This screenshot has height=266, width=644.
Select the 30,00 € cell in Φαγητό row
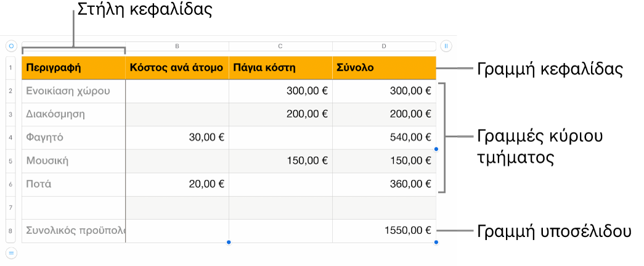[x=177, y=138]
